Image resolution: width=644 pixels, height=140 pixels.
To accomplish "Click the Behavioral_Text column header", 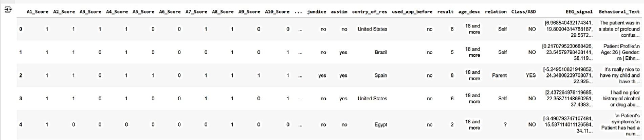I will pos(619,12).
